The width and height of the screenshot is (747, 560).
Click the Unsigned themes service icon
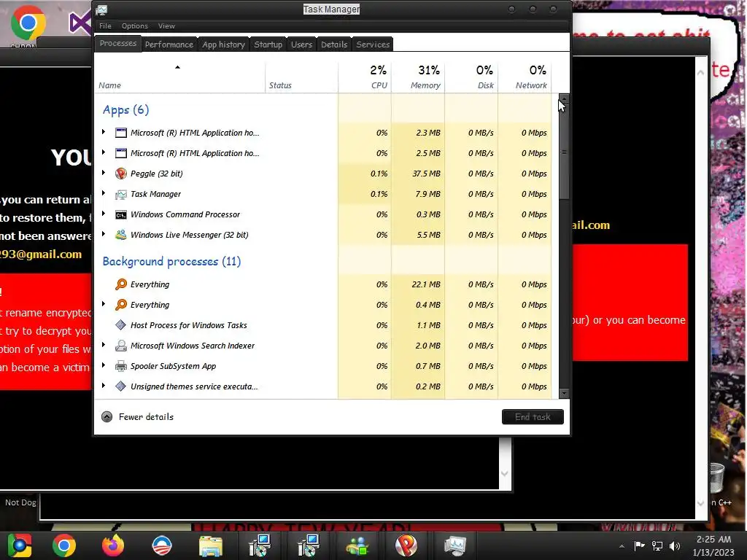(x=121, y=386)
